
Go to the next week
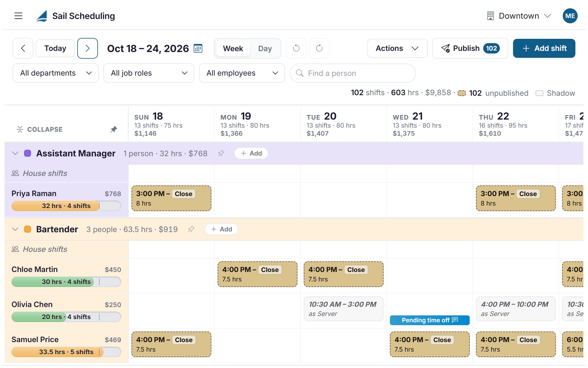tap(88, 48)
